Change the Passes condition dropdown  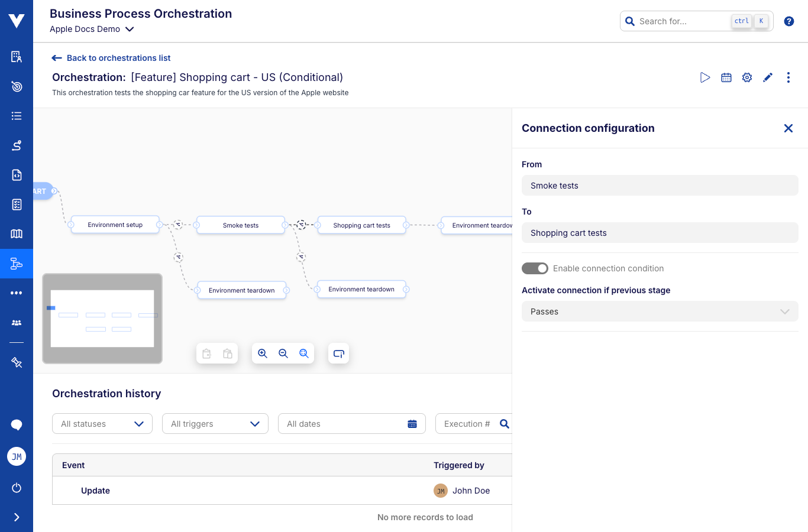point(660,311)
